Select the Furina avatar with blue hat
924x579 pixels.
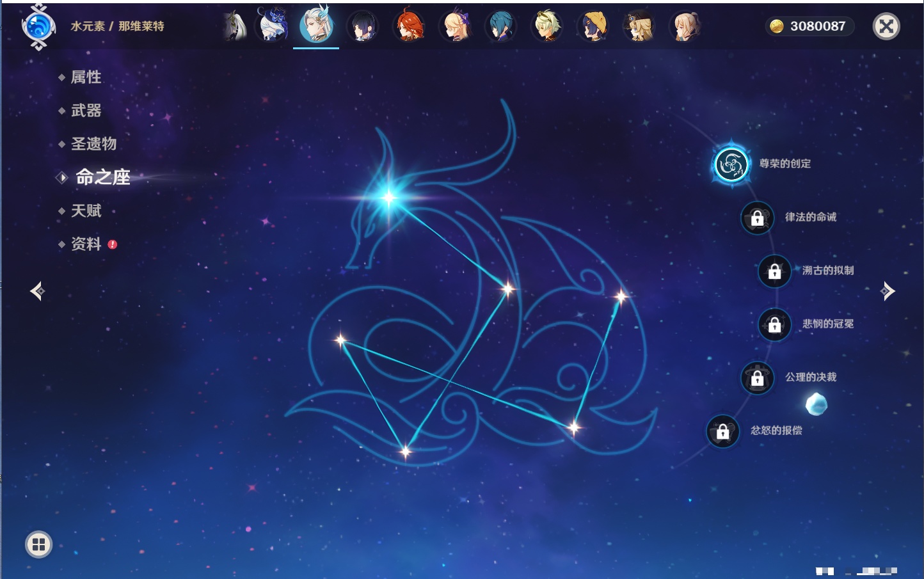click(273, 26)
